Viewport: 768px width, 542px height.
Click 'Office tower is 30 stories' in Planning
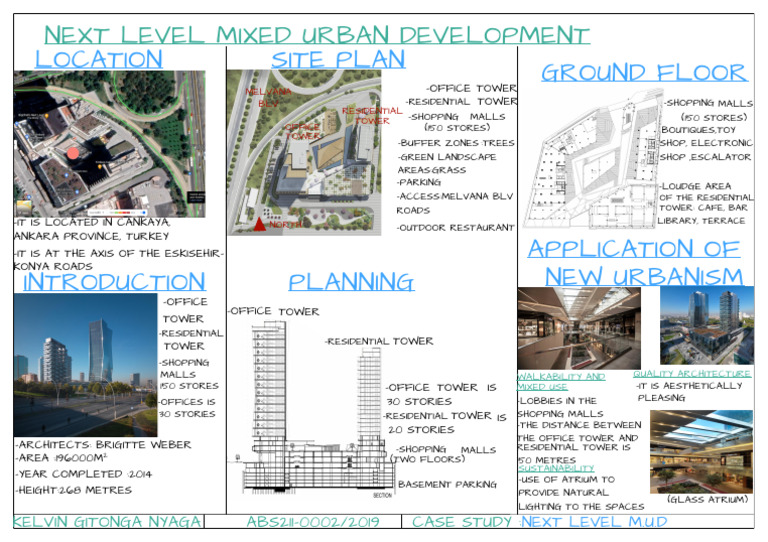coord(441,394)
